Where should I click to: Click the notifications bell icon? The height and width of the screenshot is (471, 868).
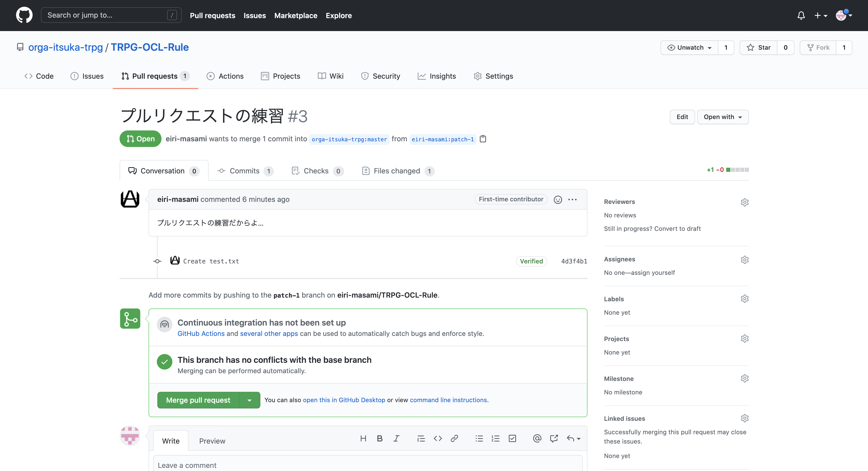click(801, 16)
